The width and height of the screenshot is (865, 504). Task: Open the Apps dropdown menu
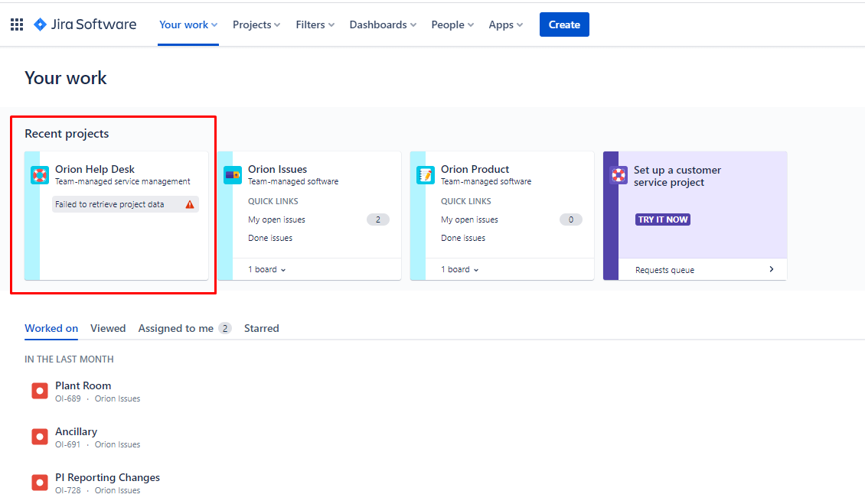click(505, 24)
